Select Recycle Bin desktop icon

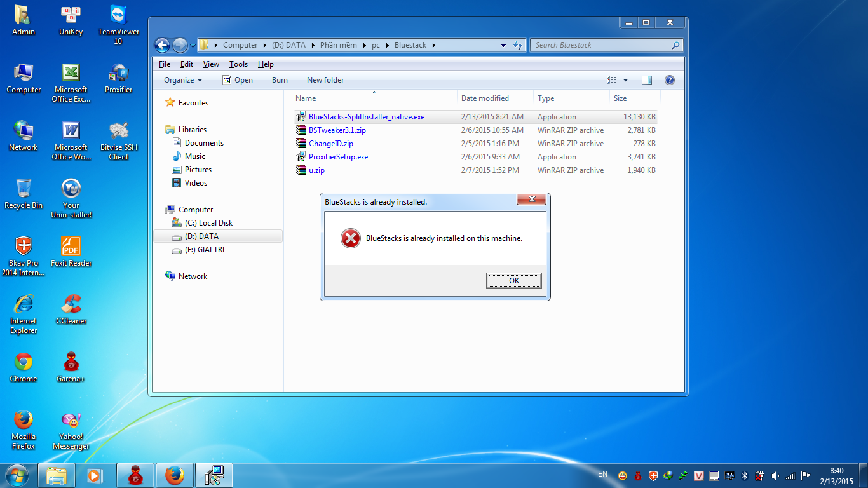click(24, 194)
